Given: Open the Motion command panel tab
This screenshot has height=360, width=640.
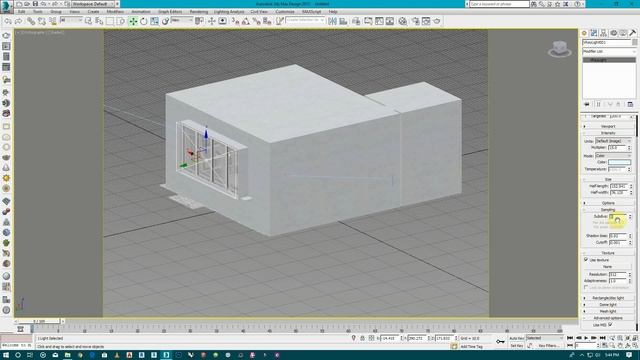Looking at the screenshot, I should point(613,33).
